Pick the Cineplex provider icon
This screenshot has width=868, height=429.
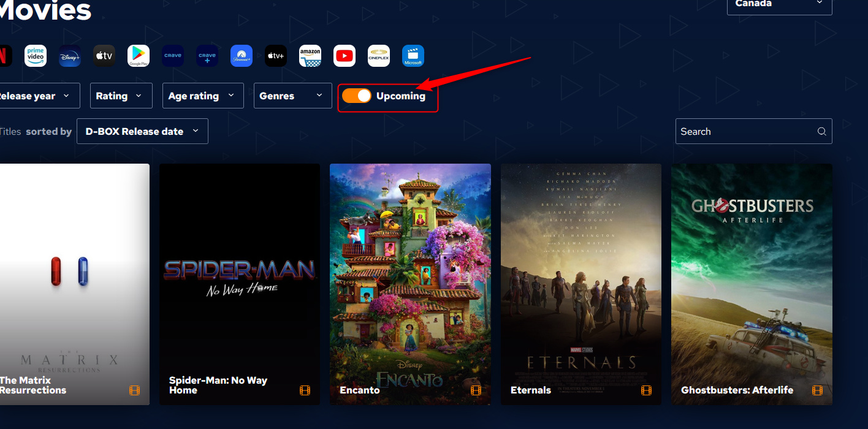tap(379, 56)
